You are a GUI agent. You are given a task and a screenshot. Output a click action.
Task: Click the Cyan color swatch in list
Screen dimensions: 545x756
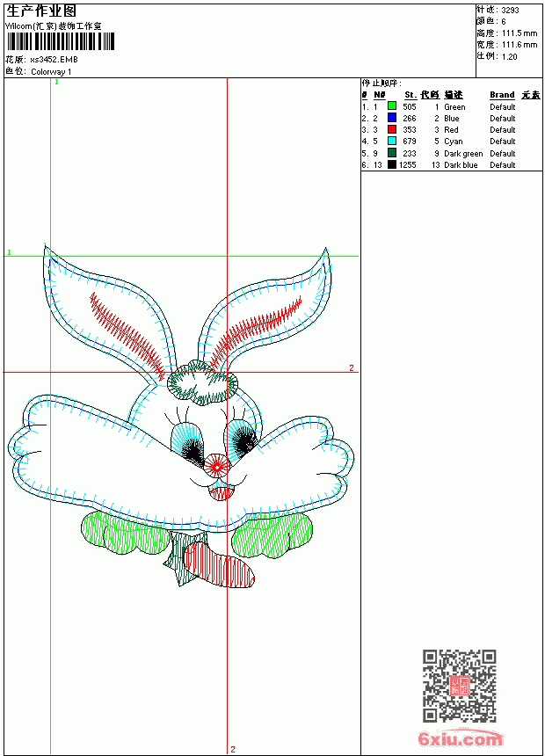[x=392, y=141]
